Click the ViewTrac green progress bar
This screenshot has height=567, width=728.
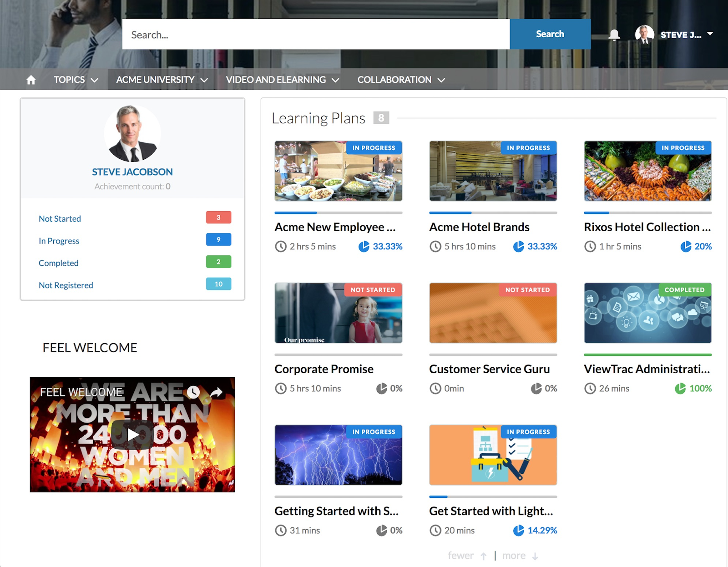(x=648, y=354)
